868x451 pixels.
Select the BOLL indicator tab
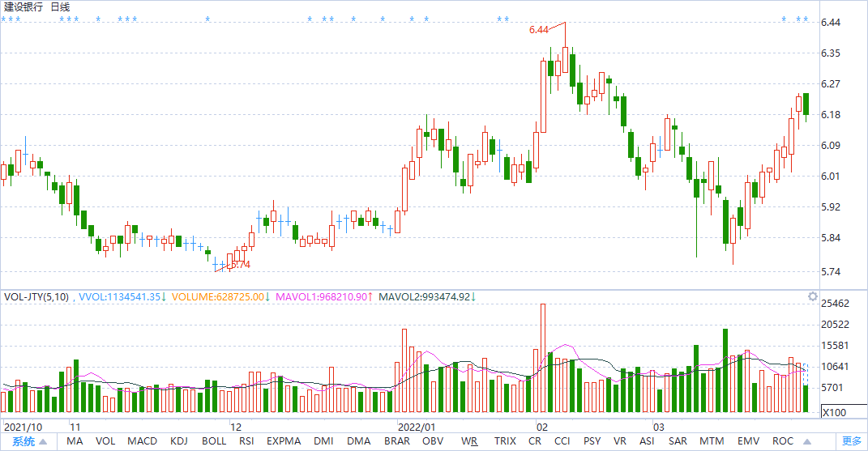[x=214, y=441]
